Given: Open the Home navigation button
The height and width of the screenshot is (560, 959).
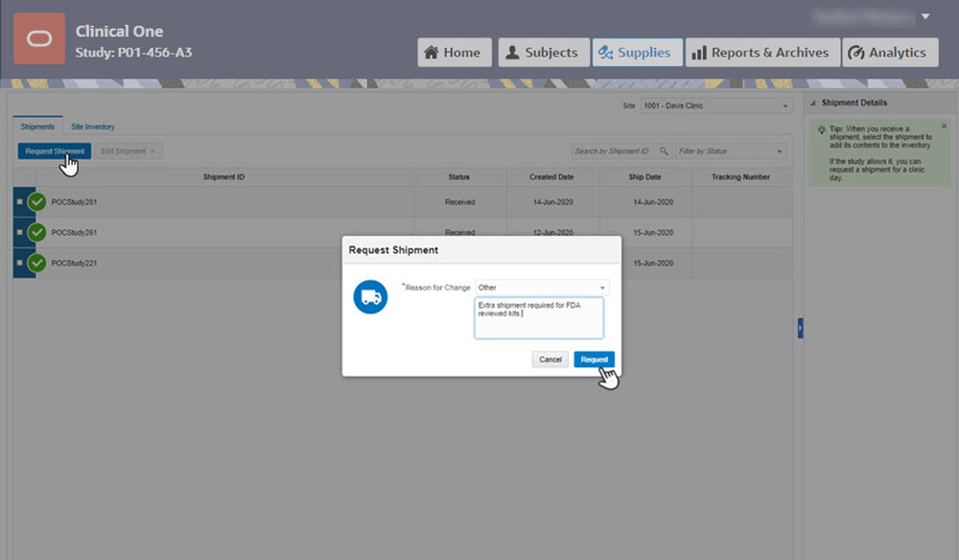Looking at the screenshot, I should coord(454,53).
